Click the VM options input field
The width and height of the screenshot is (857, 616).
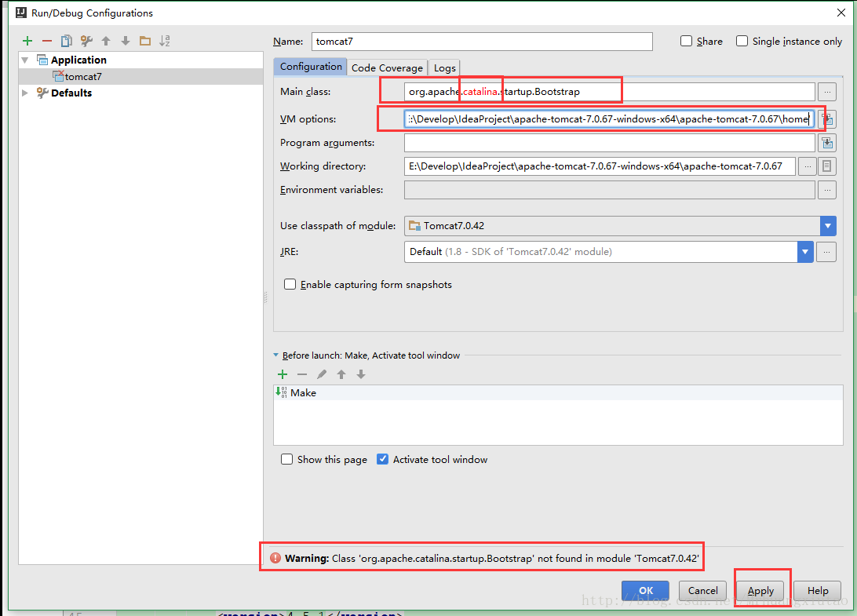[610, 119]
